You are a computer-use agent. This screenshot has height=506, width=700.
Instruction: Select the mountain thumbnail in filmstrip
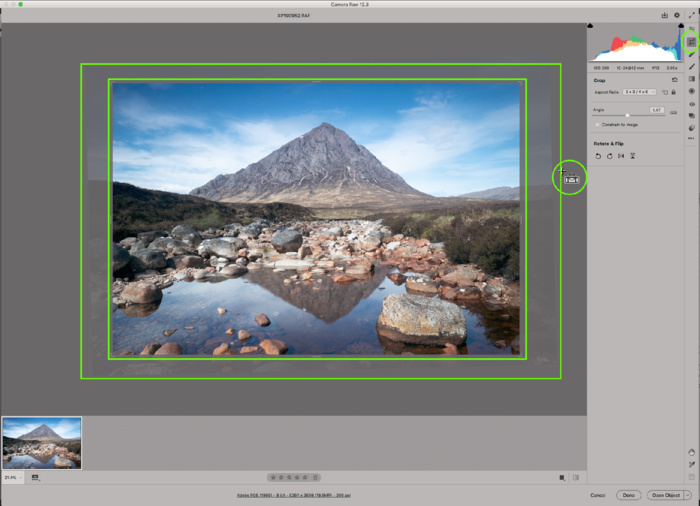42,442
